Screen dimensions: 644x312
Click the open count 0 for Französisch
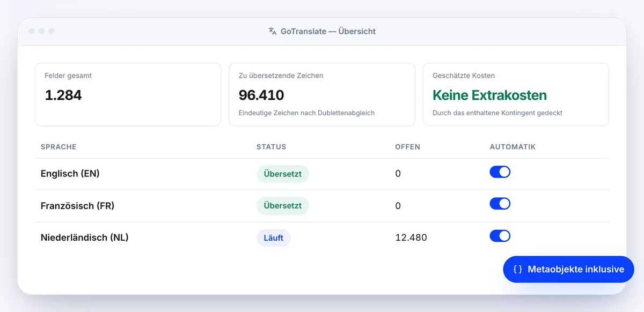398,206
